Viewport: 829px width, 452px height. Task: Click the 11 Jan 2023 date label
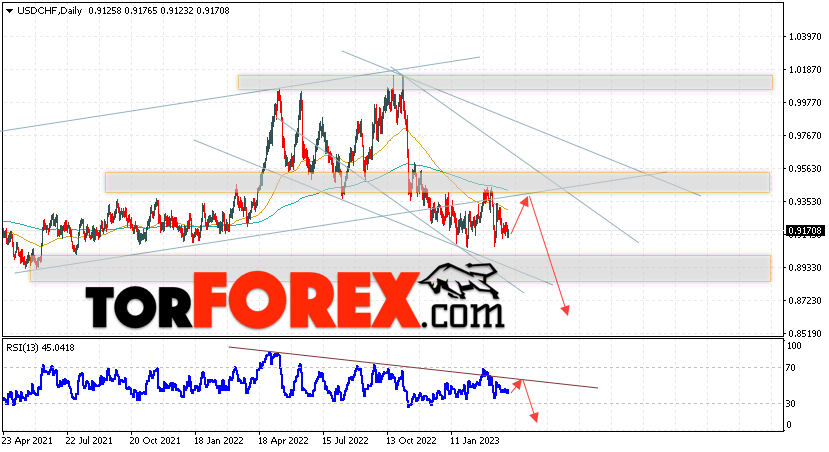[474, 440]
